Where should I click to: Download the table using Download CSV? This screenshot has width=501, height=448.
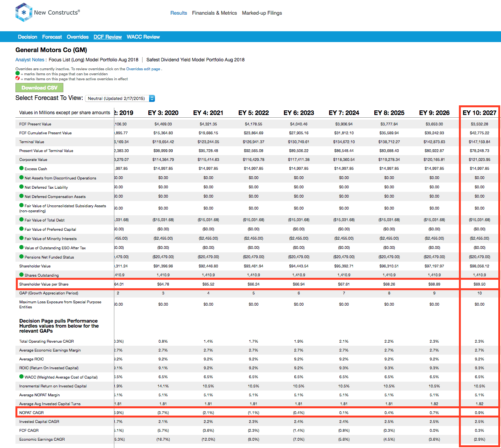coord(39,88)
